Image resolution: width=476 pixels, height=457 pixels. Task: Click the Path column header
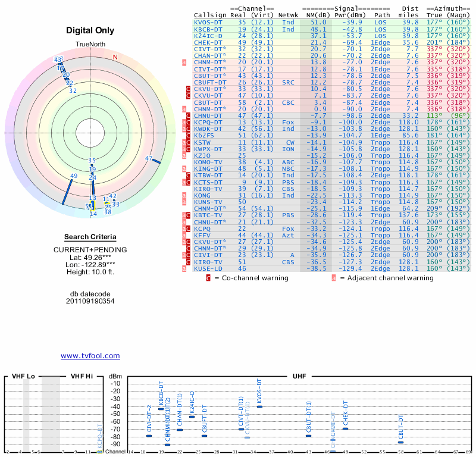coord(382,15)
